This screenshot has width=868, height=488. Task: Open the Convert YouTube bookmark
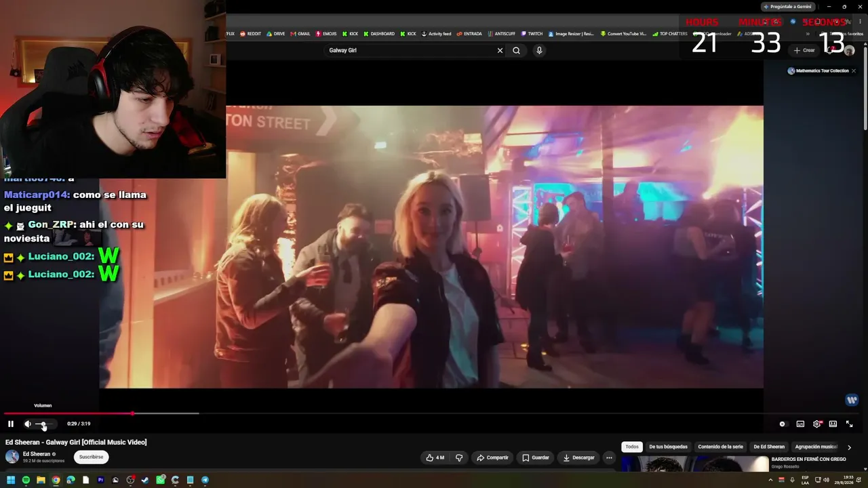624,34
